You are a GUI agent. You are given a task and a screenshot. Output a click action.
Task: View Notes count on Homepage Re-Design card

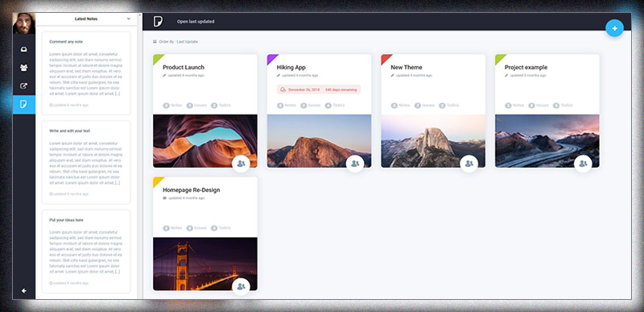coord(172,228)
